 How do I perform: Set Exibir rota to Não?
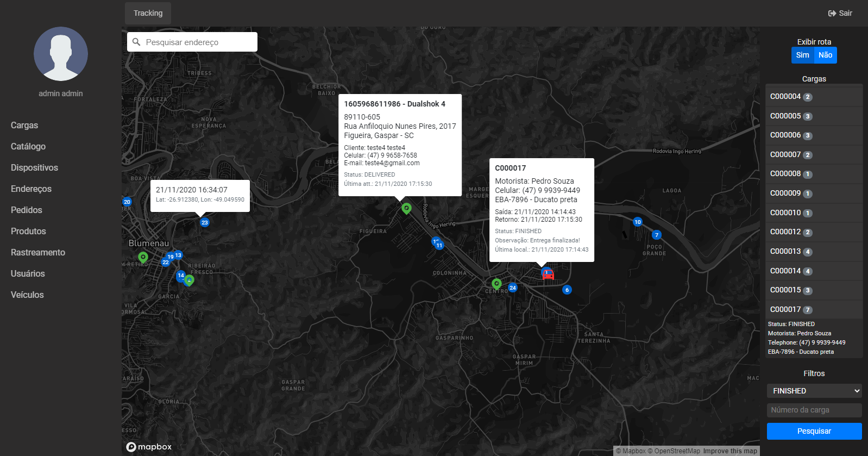[826, 55]
